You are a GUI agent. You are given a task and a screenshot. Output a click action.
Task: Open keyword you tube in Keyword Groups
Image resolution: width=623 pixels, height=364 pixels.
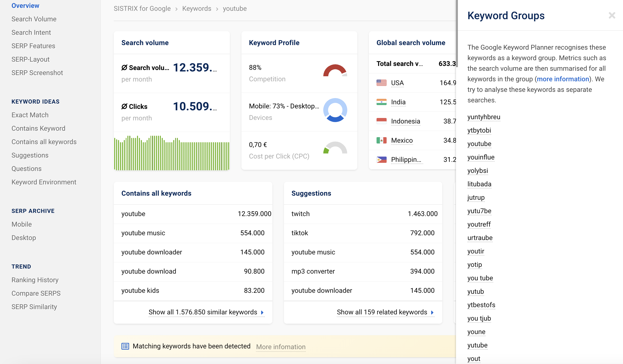(x=480, y=278)
